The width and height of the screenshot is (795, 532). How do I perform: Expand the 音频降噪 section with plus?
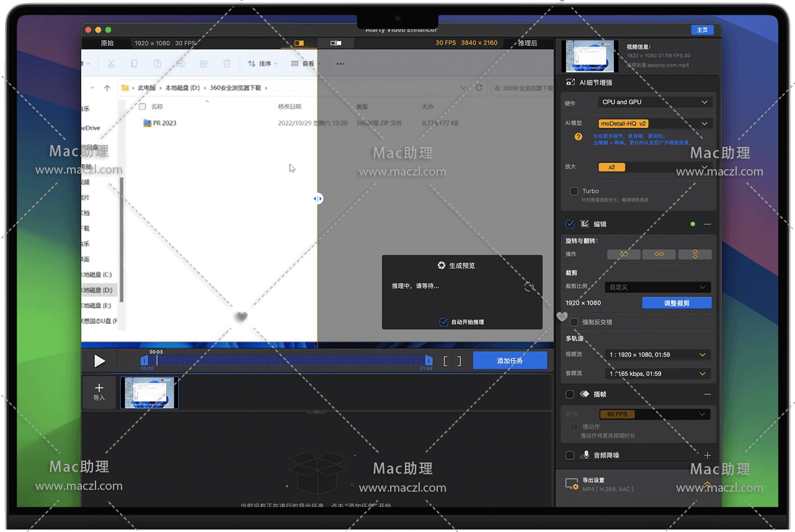[707, 455]
